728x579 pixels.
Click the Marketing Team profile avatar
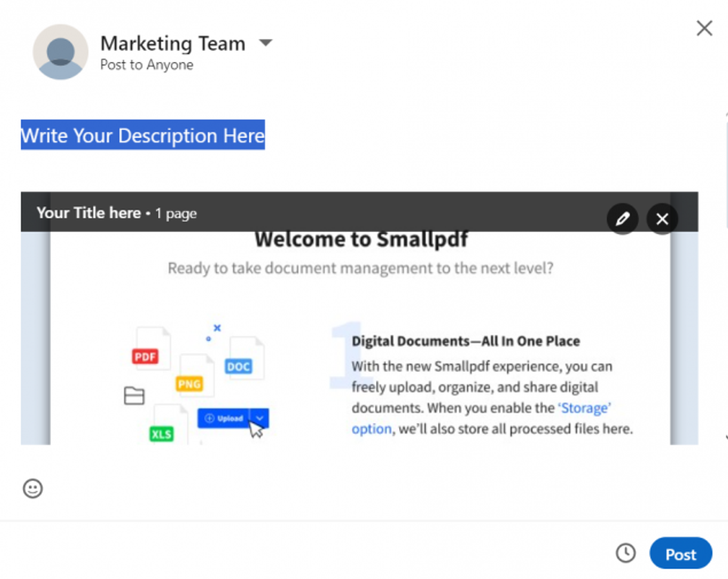pyautogui.click(x=60, y=52)
